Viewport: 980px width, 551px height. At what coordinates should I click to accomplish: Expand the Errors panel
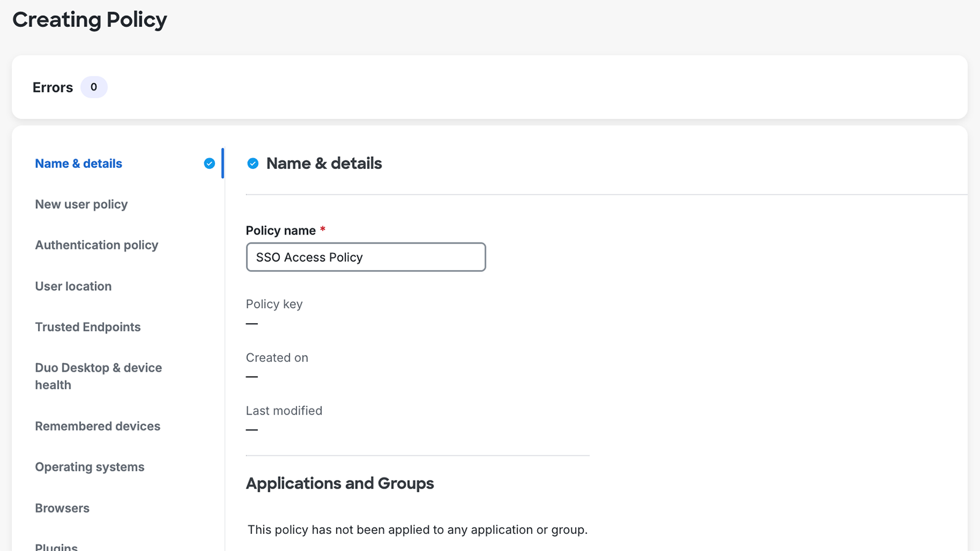52,87
